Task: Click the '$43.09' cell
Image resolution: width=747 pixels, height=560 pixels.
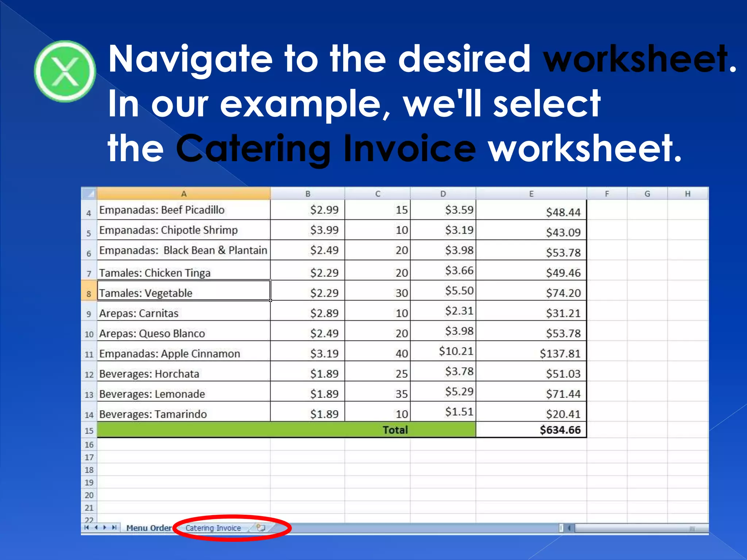Action: point(531,230)
